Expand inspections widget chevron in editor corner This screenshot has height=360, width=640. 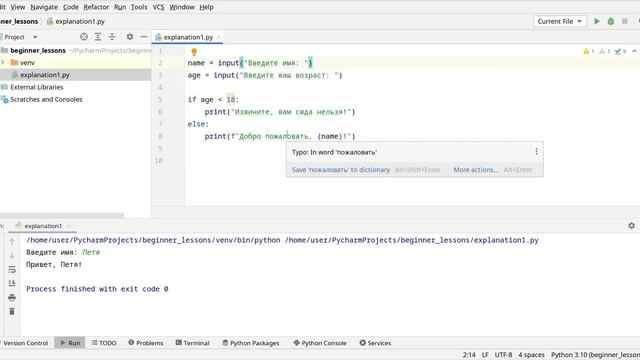click(634, 51)
